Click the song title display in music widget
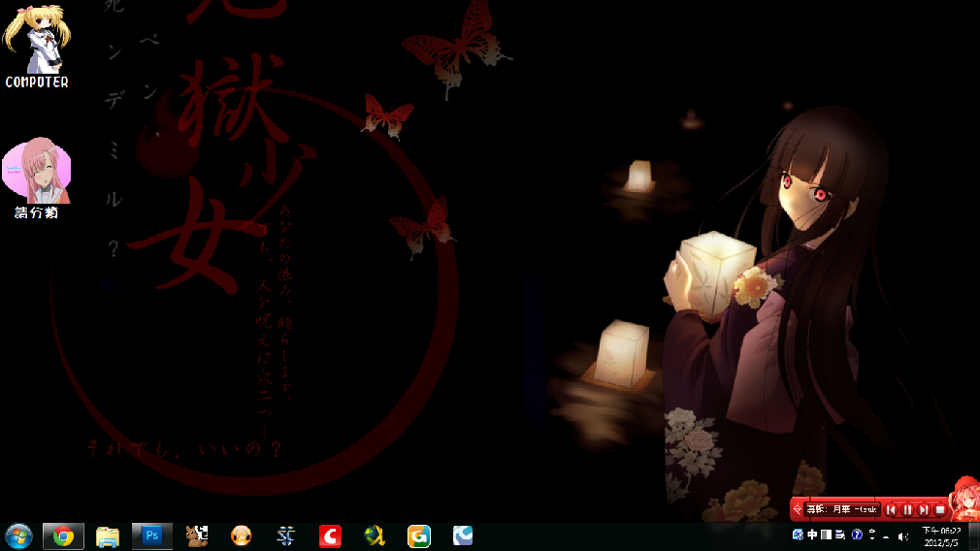Viewport: 980px width, 551px height. (842, 509)
